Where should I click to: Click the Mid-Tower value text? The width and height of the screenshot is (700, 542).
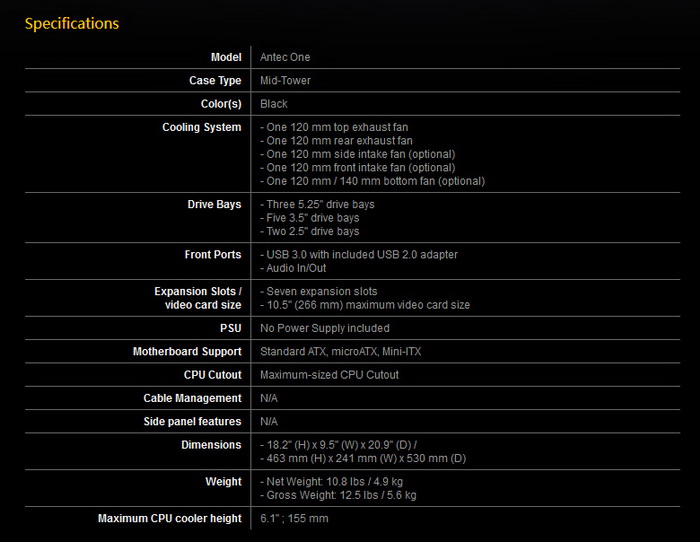click(285, 80)
